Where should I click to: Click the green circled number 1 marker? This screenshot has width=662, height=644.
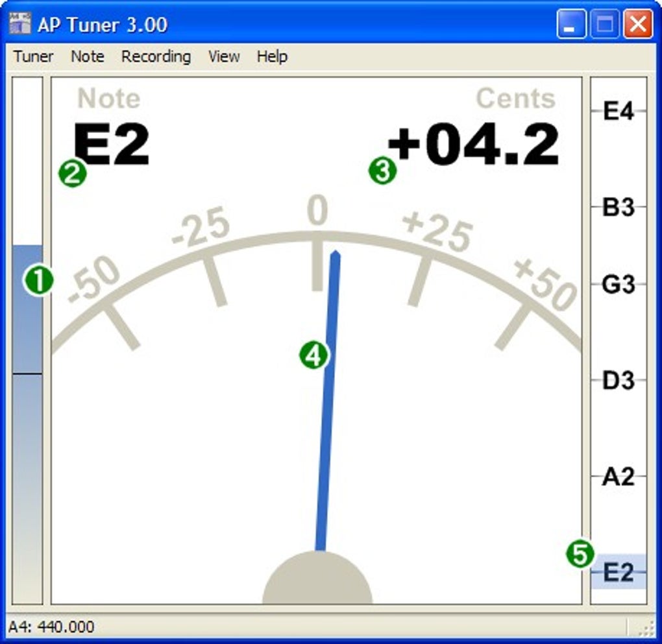tap(38, 281)
